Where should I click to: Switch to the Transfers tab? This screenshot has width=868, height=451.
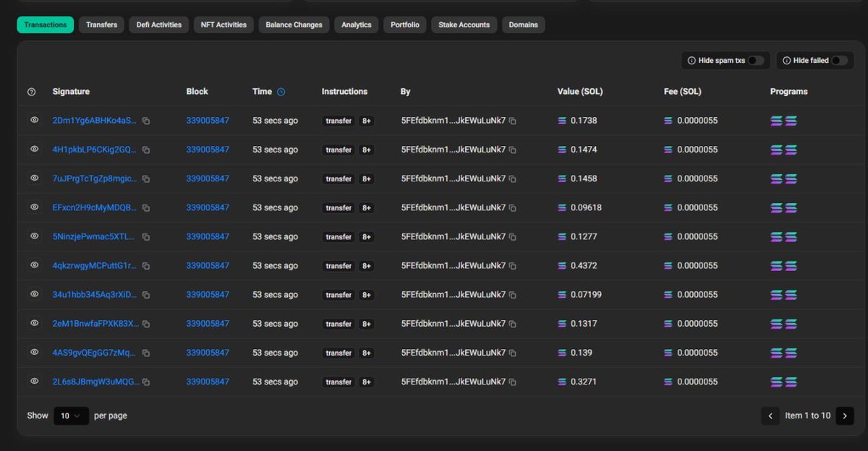(101, 24)
